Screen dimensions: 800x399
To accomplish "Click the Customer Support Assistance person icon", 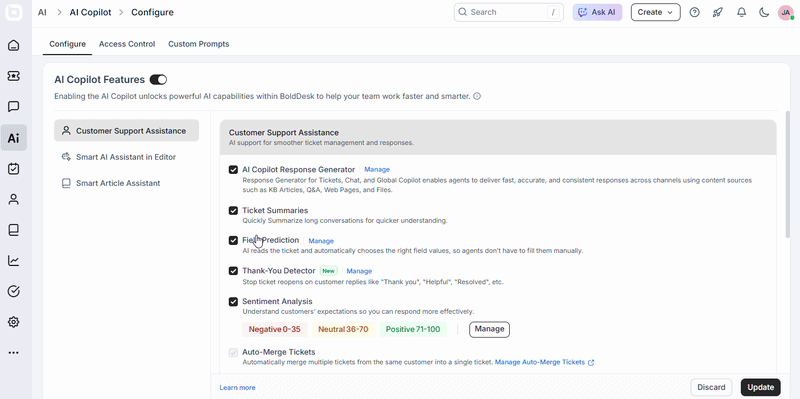I will pyautogui.click(x=66, y=131).
